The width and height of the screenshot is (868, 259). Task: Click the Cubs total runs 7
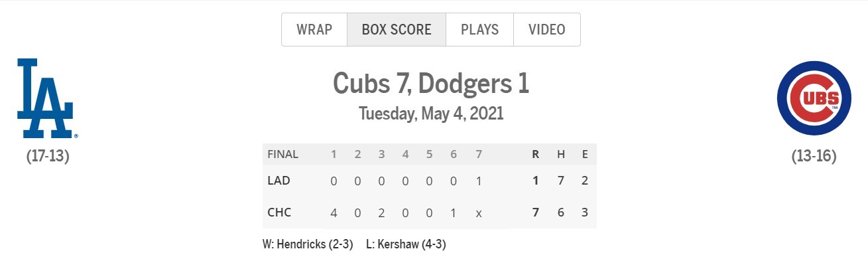tap(535, 213)
